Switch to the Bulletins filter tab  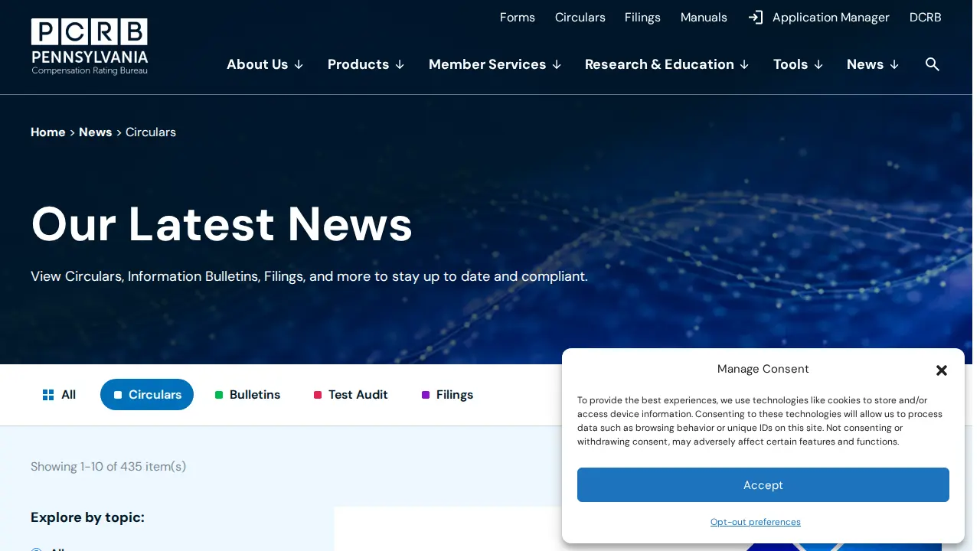coord(247,395)
